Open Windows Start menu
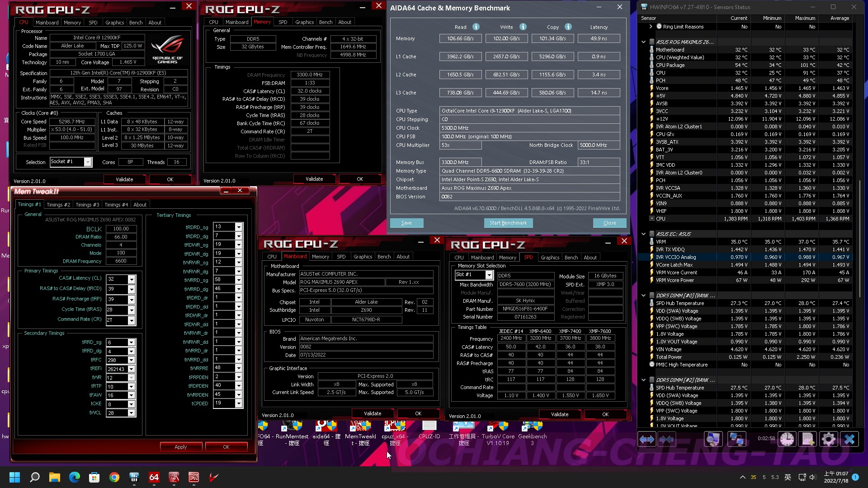 pyautogui.click(x=14, y=477)
